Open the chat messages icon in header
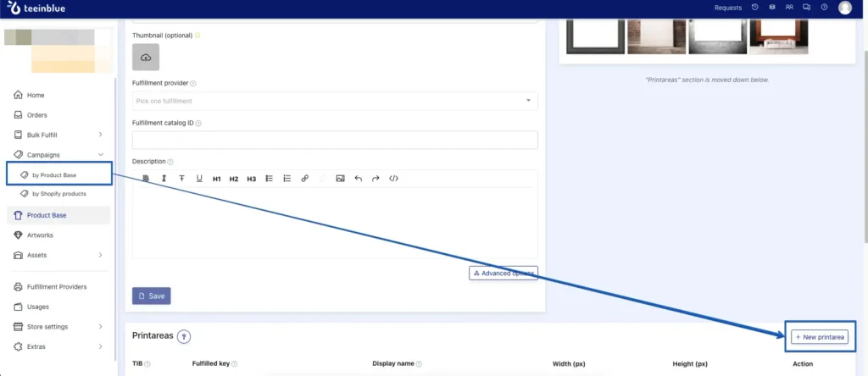868x376 pixels. point(807,7)
